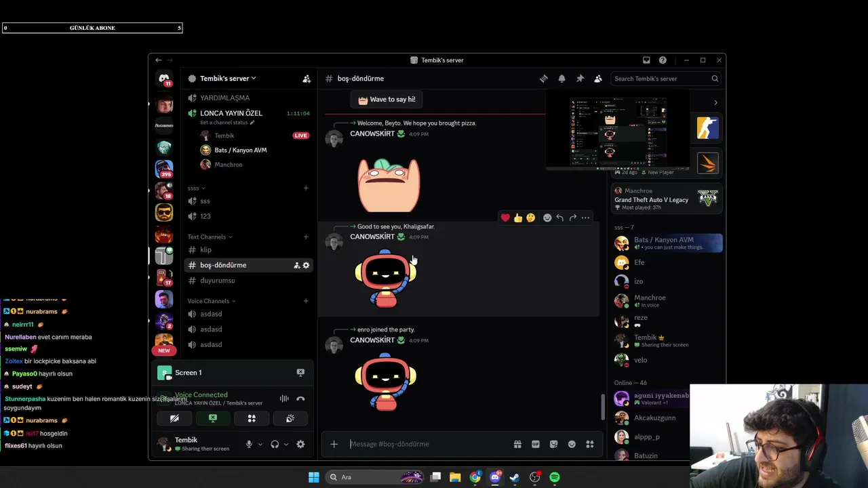
Task: Click Set a channel status link
Action: pos(226,123)
